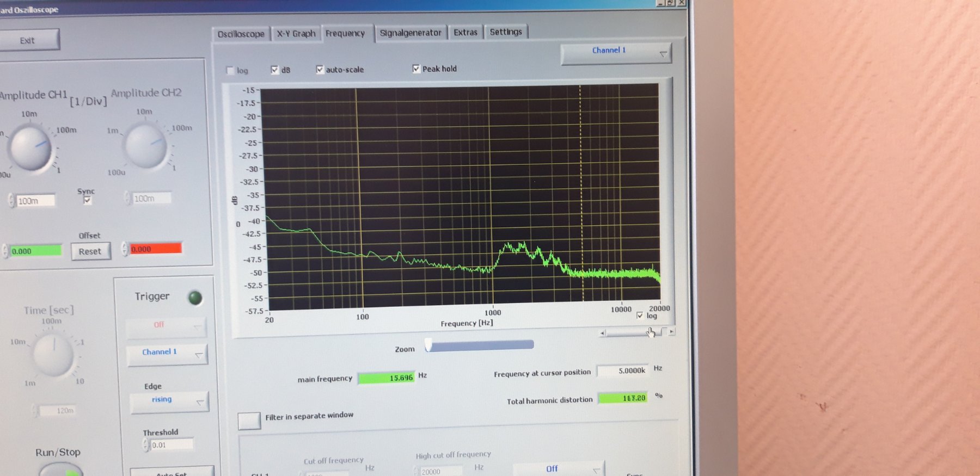Click the Exit button
The height and width of the screenshot is (476, 980).
27,40
